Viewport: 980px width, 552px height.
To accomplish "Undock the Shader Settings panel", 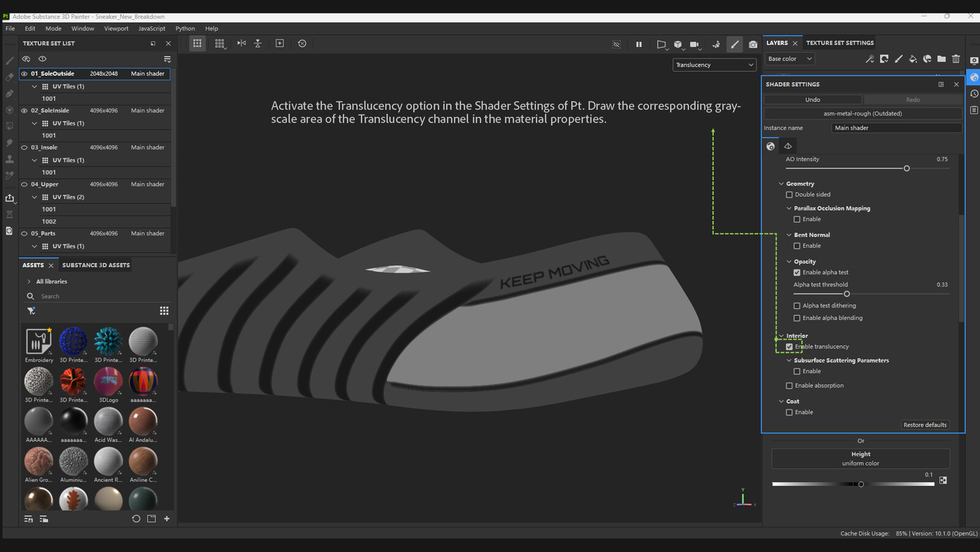I will [941, 84].
